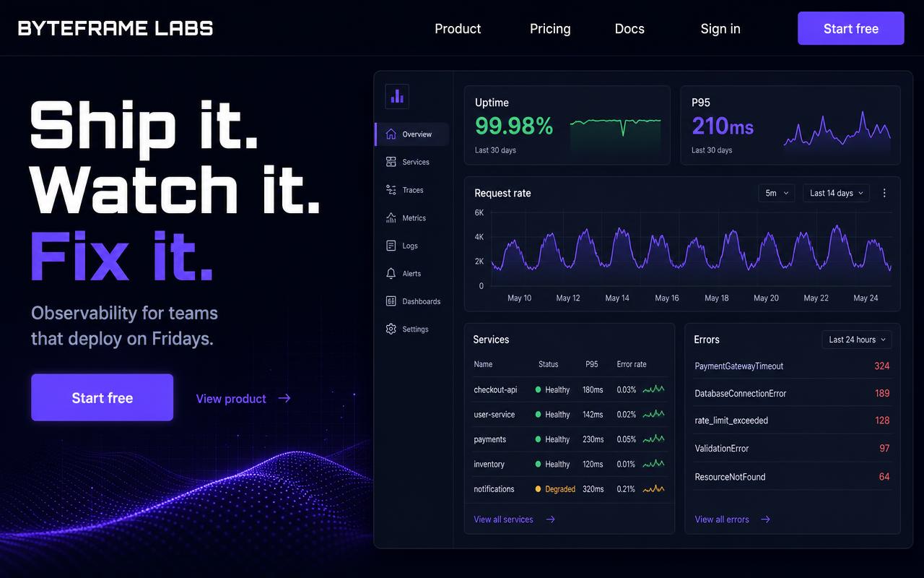Screen dimensions: 924x578
Task: Click ResourceNotFound error row
Action: tap(792, 477)
